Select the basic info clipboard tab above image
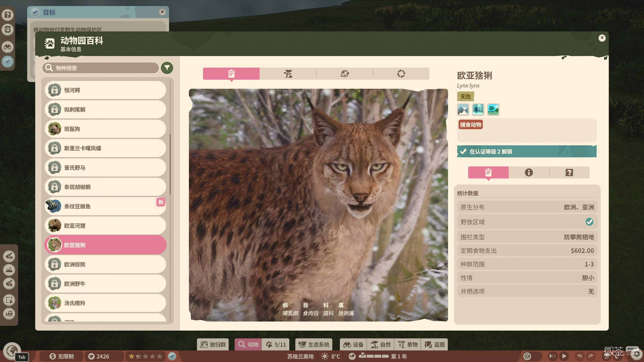This screenshot has width=644, height=362. tap(231, 74)
